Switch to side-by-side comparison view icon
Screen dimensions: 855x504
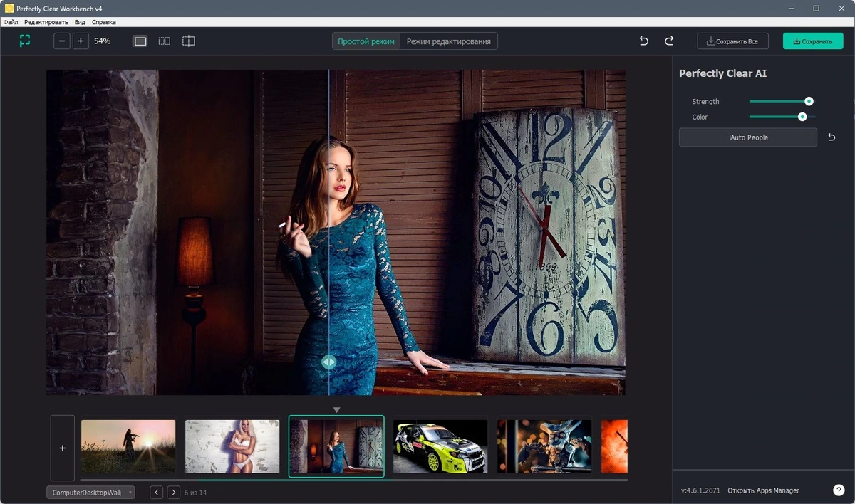(164, 41)
